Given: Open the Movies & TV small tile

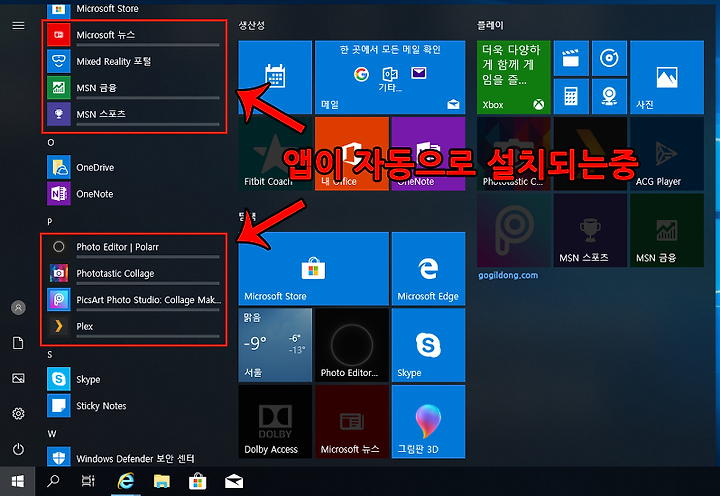Looking at the screenshot, I should pyautogui.click(x=571, y=58).
